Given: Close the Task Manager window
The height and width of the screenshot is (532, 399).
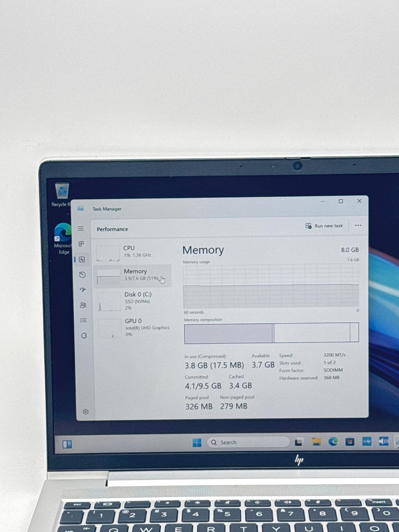Looking at the screenshot, I should tap(359, 201).
